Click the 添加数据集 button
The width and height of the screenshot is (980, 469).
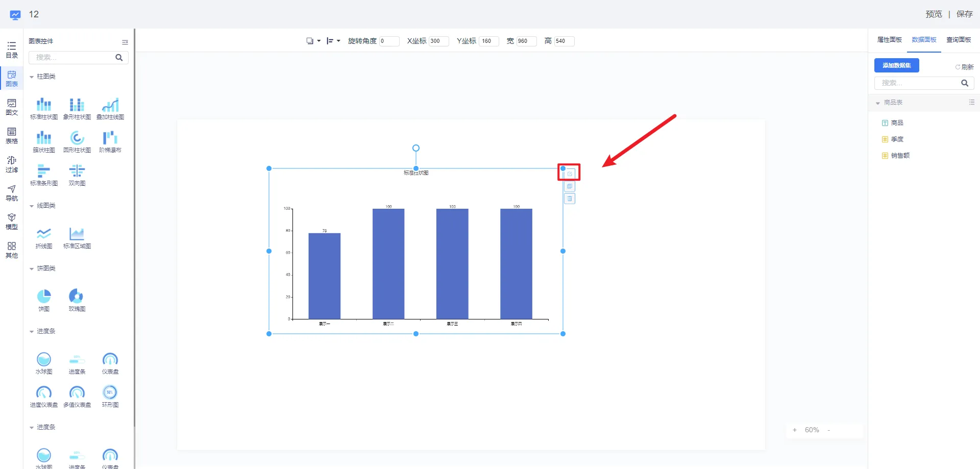click(x=897, y=65)
